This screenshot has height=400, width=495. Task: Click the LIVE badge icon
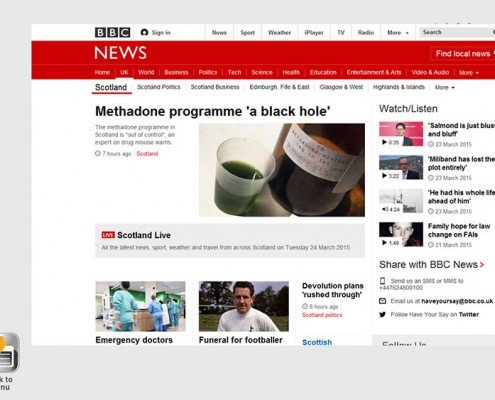(108, 235)
